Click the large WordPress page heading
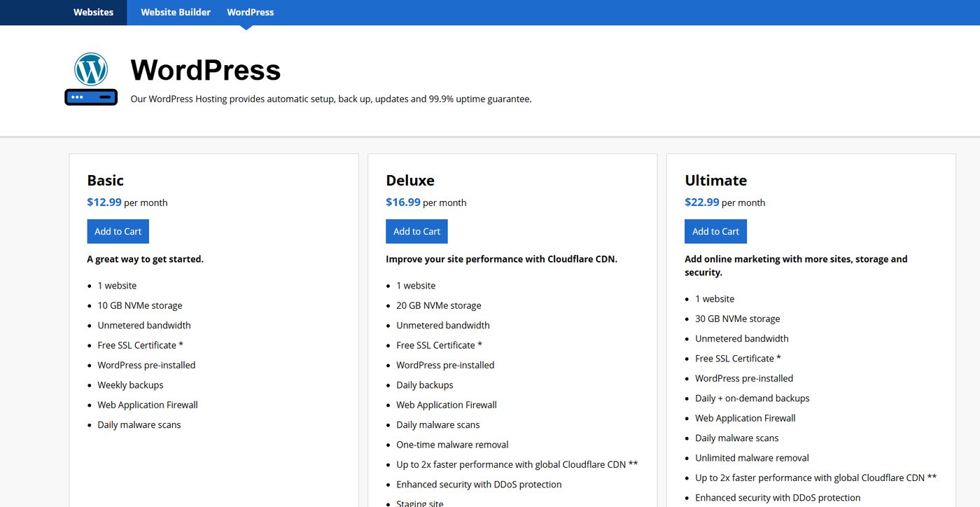 pyautogui.click(x=205, y=70)
